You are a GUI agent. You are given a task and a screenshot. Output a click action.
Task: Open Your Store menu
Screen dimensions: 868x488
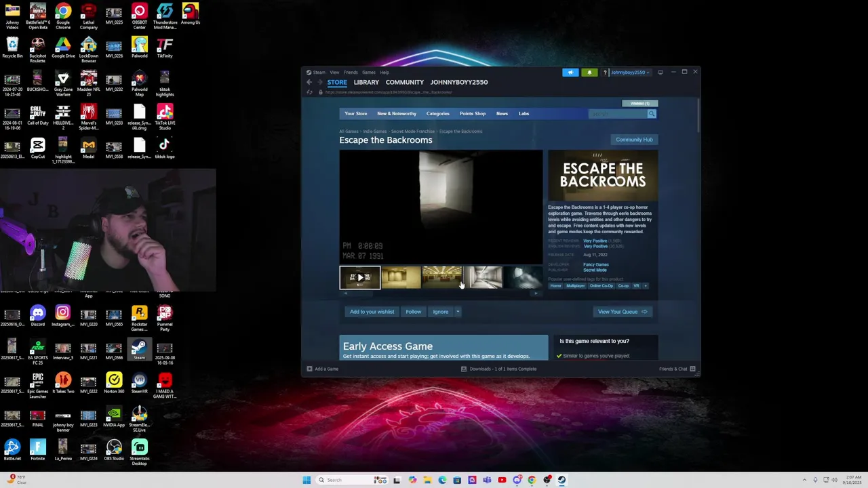(x=355, y=114)
